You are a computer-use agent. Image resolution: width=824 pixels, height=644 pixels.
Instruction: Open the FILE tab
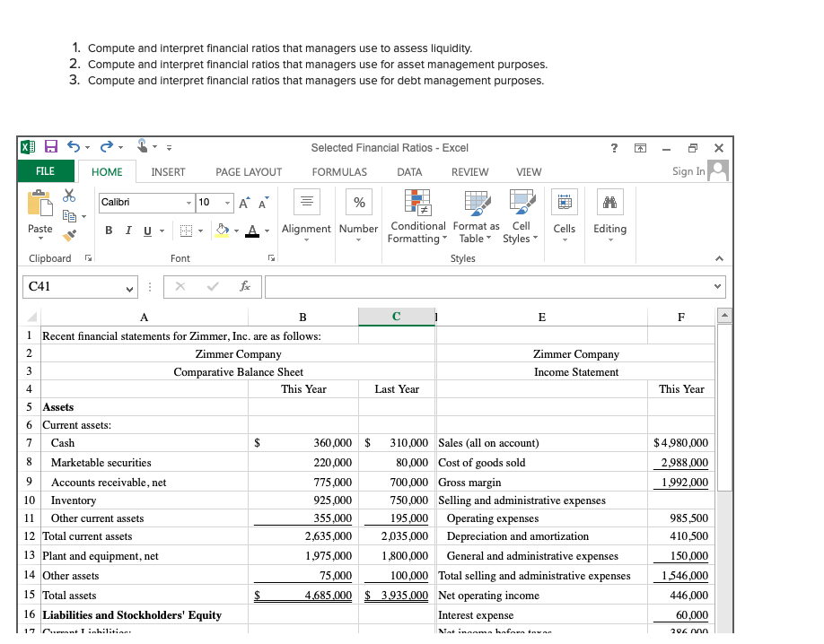point(46,171)
